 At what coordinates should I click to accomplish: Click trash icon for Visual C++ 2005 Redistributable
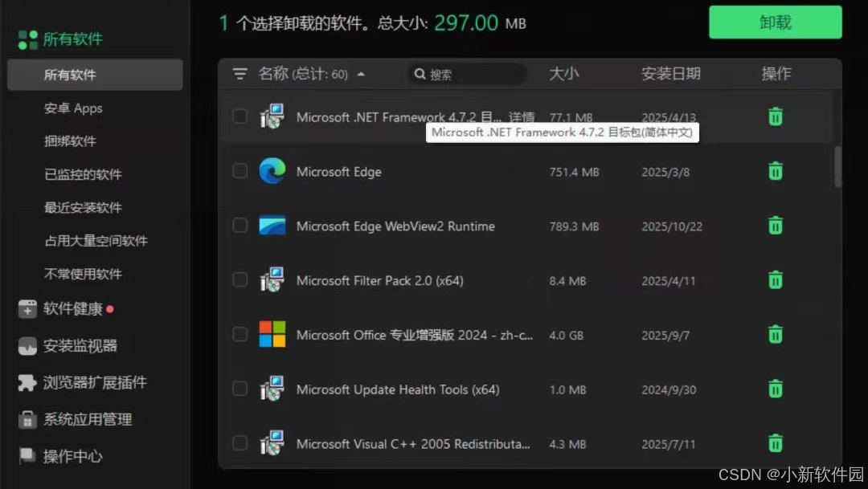point(776,444)
